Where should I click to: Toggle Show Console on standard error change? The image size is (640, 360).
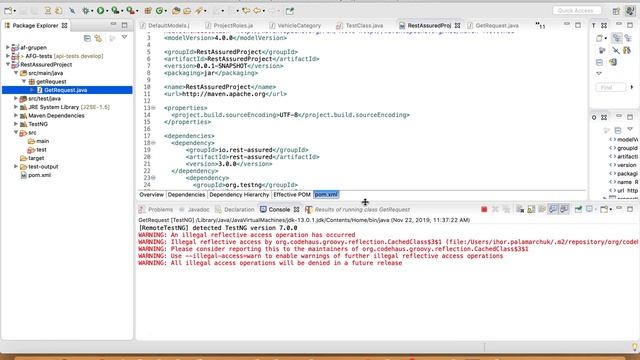tap(564, 209)
